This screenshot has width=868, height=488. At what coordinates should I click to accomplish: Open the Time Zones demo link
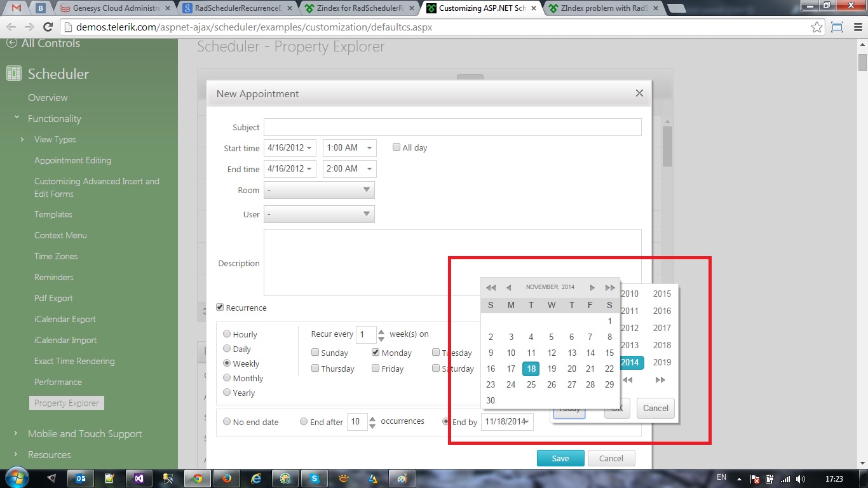coord(56,256)
